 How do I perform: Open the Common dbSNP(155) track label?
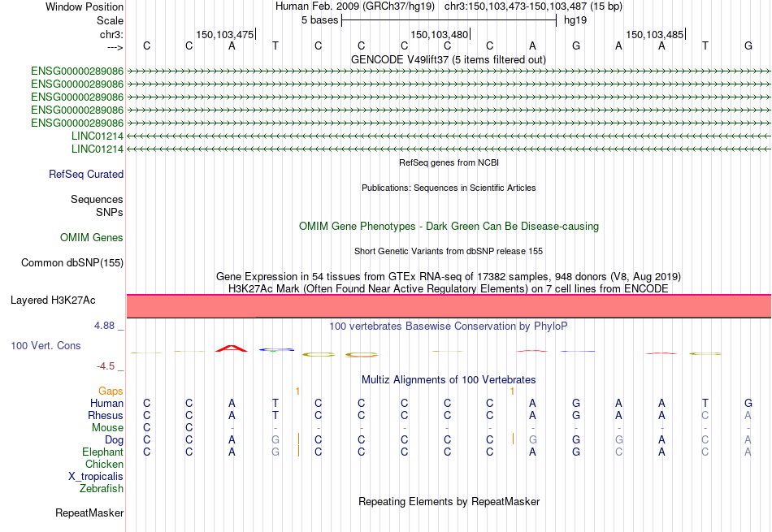(x=72, y=263)
